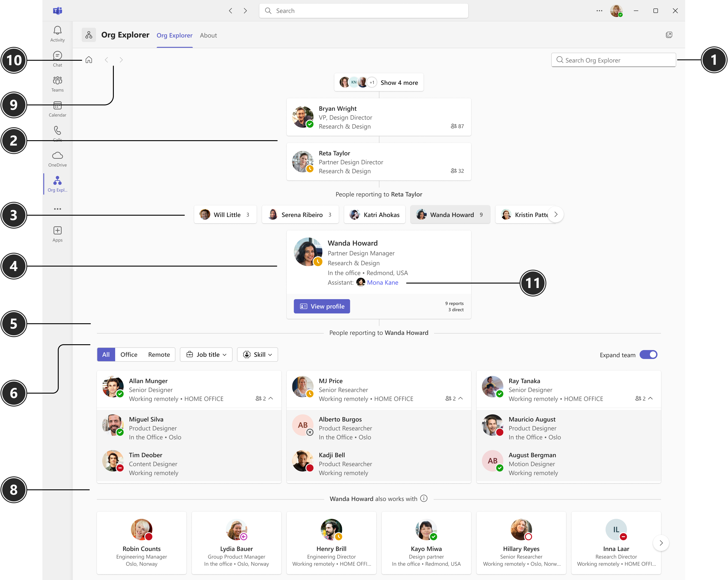Open Mona Kane assistant link
The image size is (728, 580).
pyautogui.click(x=382, y=283)
